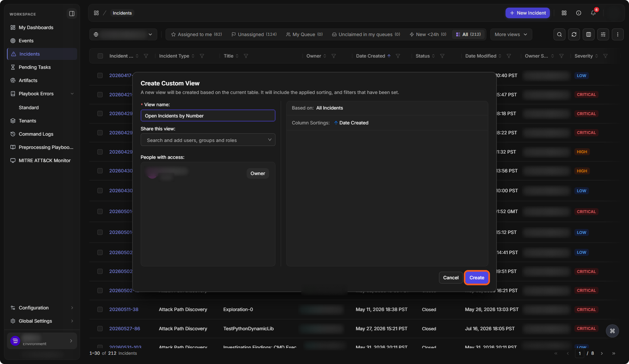Check row checkbox for incident 20260527-86
Viewport: 629px width, 364px height.
click(x=100, y=329)
